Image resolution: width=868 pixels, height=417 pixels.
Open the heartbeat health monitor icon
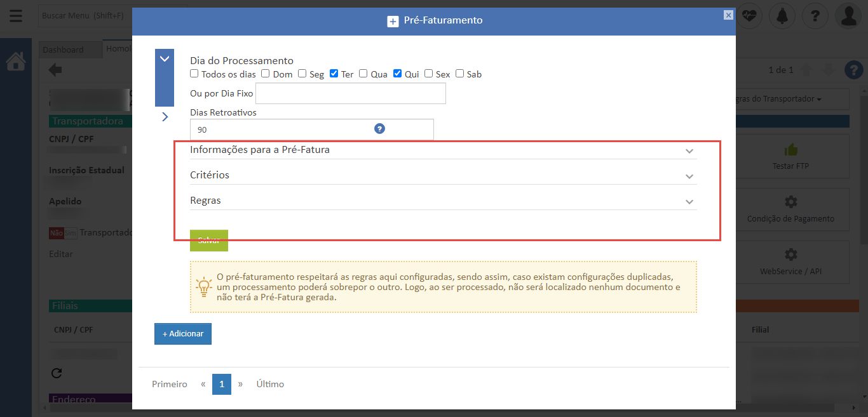point(750,16)
